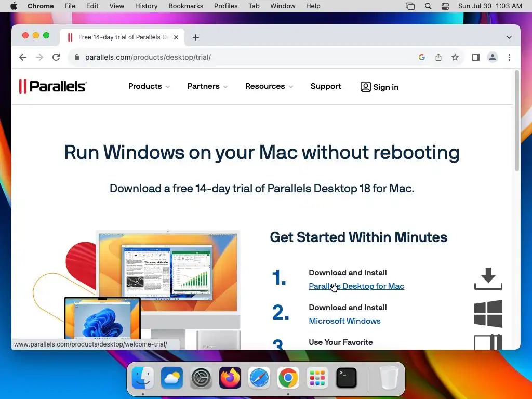
Task: Click the Parallels Desktop for Mac link
Action: click(356, 286)
